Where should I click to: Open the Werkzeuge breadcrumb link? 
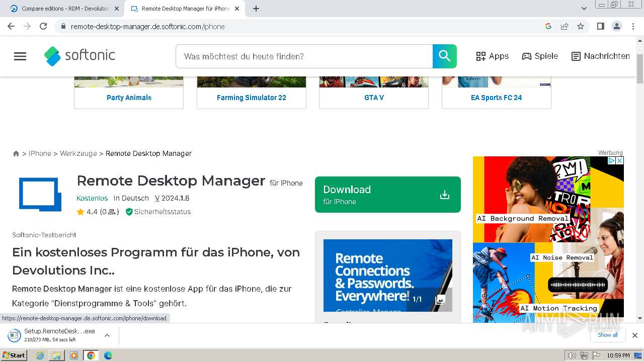click(78, 153)
